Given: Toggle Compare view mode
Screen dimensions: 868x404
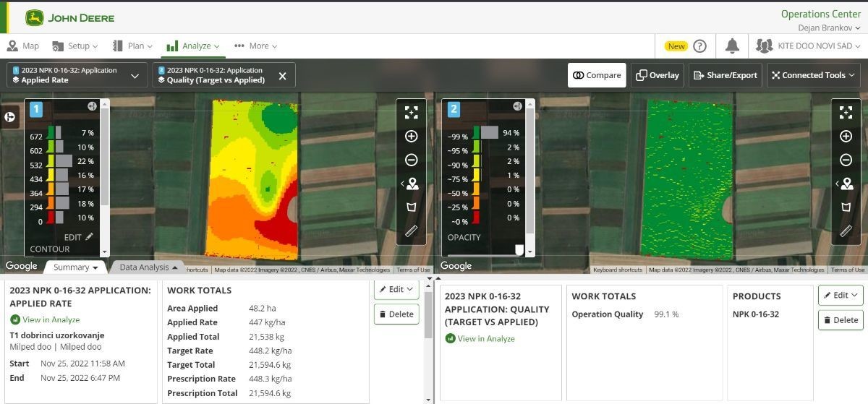Looking at the screenshot, I should [597, 75].
